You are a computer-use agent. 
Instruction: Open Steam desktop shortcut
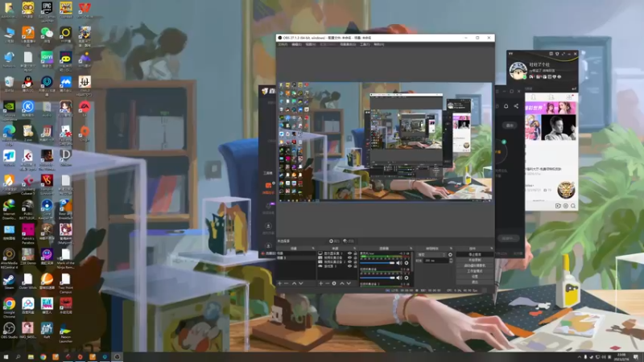9,282
